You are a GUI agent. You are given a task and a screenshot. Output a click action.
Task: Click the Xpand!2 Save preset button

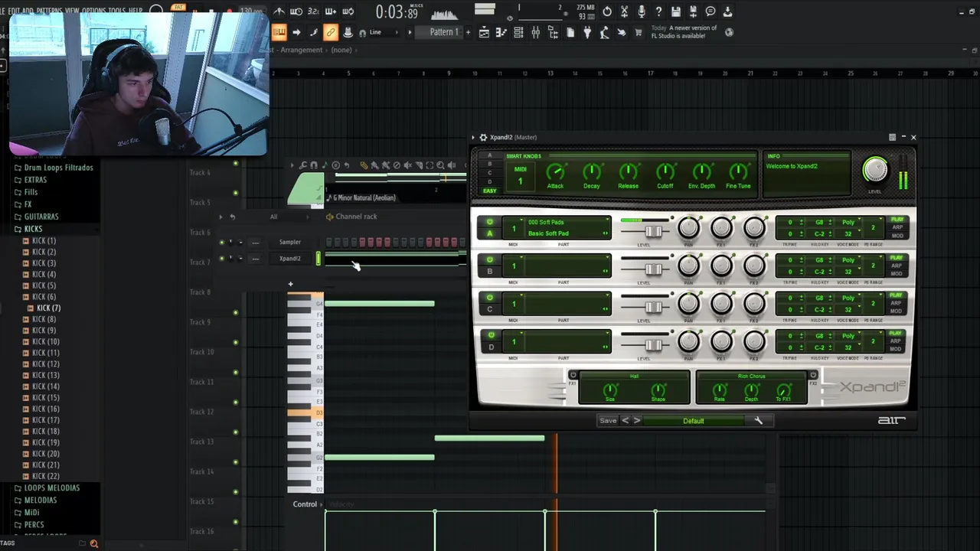[x=608, y=421]
